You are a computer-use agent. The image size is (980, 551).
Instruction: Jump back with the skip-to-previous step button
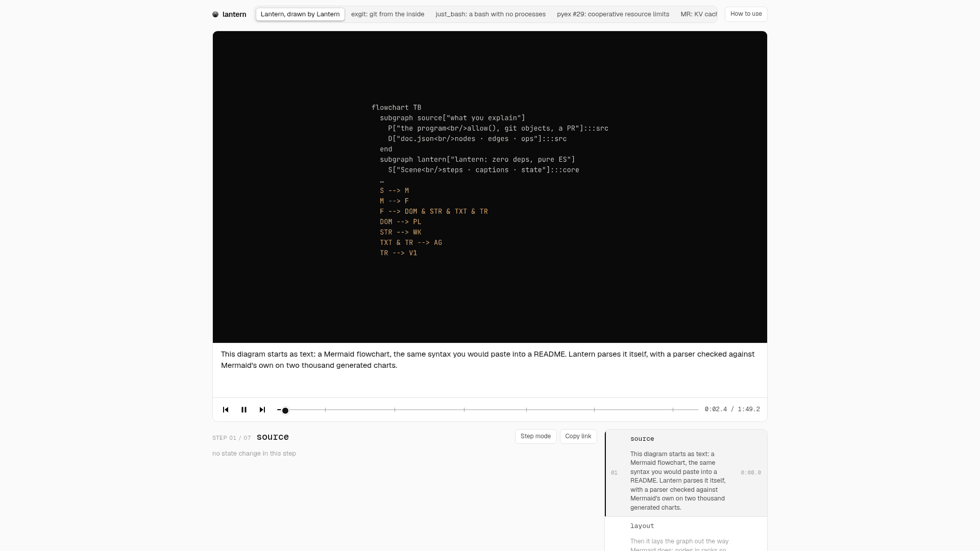(x=226, y=410)
